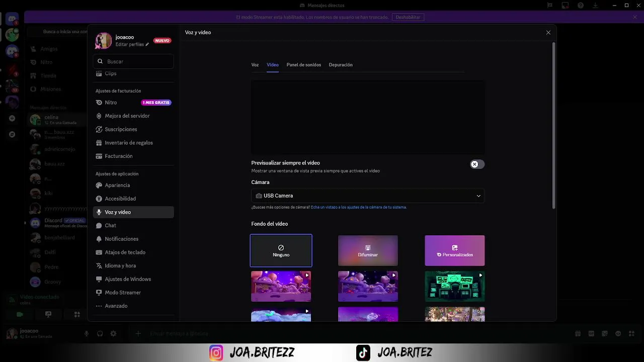Go to Suscripciones settings
644x362 pixels.
click(133, 129)
